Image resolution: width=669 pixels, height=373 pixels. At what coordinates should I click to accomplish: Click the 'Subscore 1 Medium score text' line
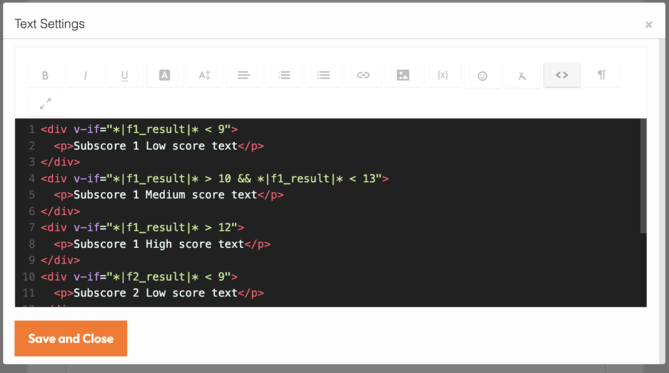(x=169, y=195)
